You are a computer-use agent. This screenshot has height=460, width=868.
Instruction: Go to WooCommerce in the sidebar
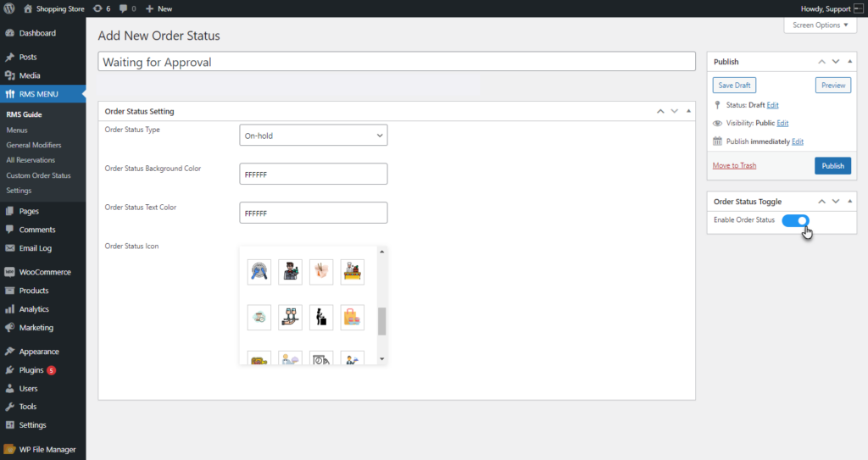45,272
